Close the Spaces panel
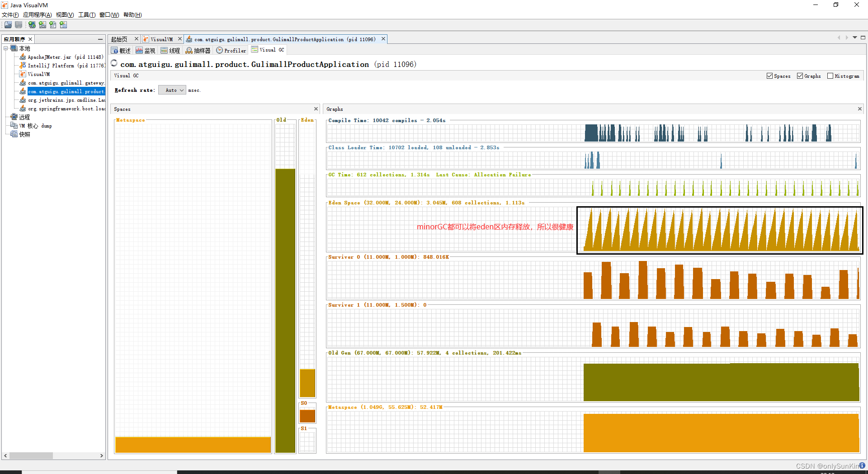 pos(316,109)
